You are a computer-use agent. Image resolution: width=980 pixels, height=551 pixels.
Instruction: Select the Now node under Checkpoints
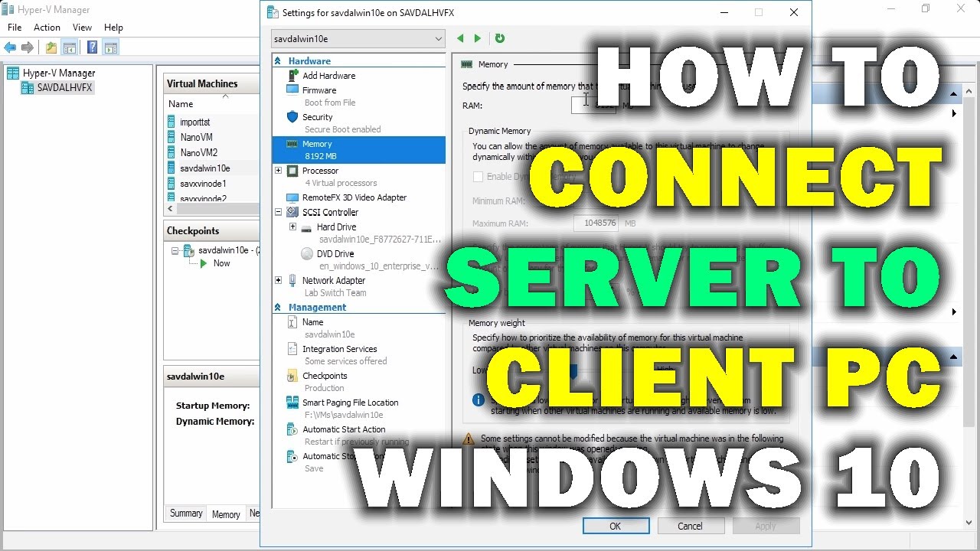pyautogui.click(x=221, y=263)
